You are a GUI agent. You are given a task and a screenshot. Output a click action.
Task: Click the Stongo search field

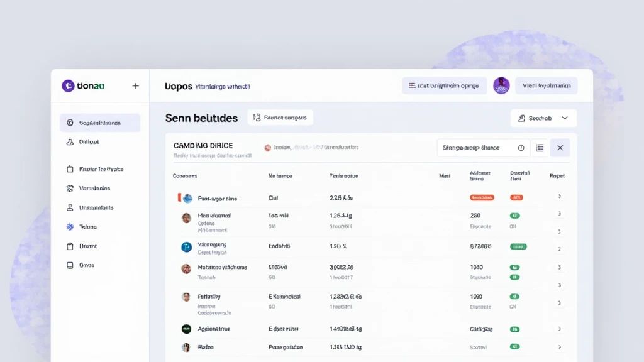pos(482,148)
